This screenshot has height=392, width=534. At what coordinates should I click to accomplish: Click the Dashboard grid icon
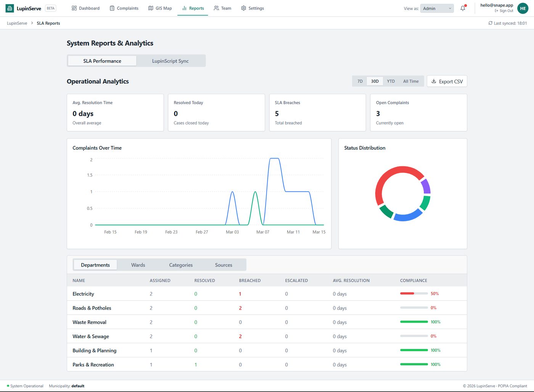coord(74,8)
